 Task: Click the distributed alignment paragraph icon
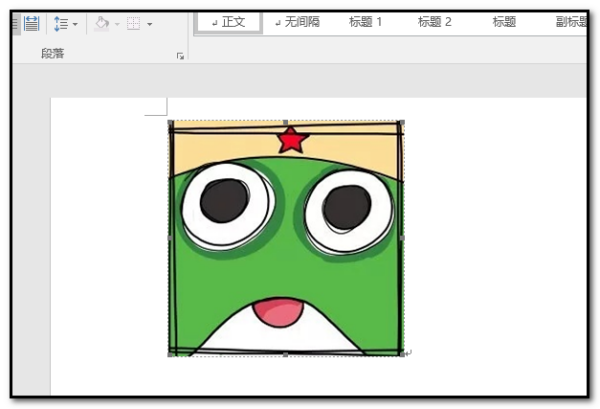pyautogui.click(x=31, y=24)
